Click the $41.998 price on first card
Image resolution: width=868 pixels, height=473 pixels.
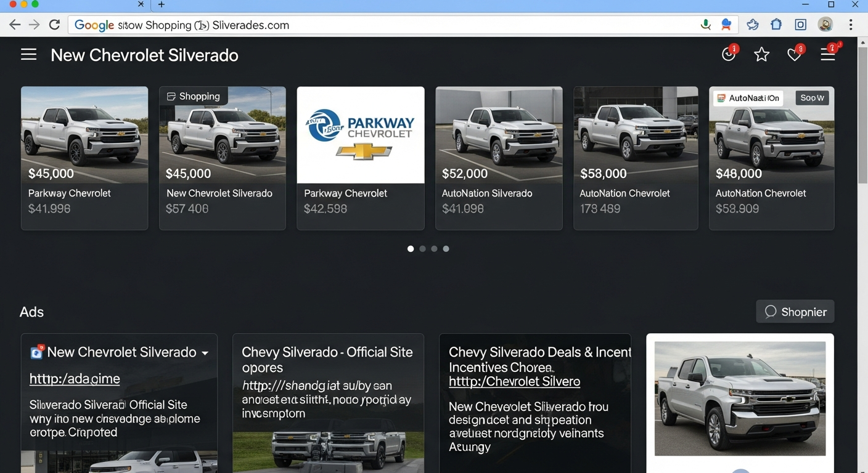pyautogui.click(x=49, y=209)
